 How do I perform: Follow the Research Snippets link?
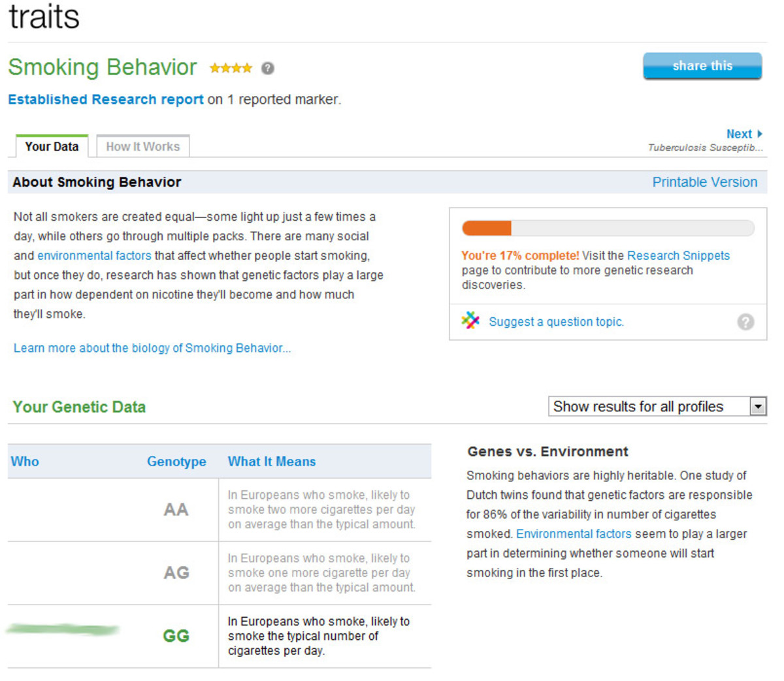[678, 255]
